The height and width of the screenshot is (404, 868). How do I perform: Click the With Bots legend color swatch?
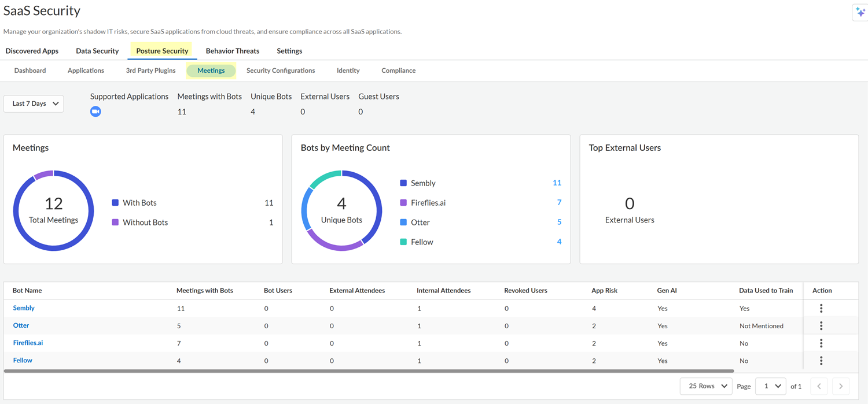coord(115,203)
